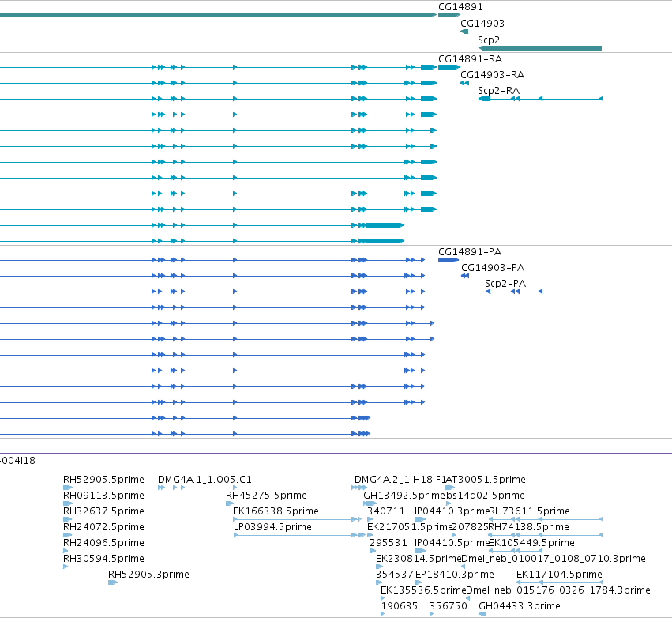Select EST RH30594.5prime

point(103,559)
